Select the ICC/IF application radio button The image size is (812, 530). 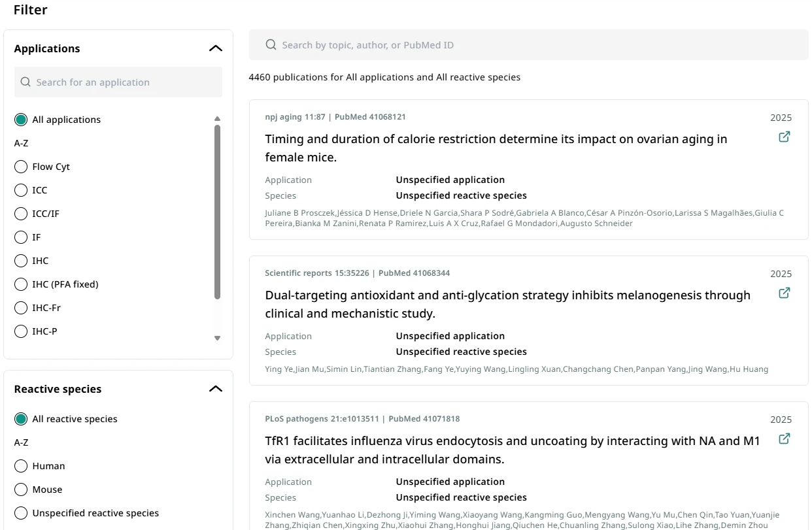[x=21, y=214]
